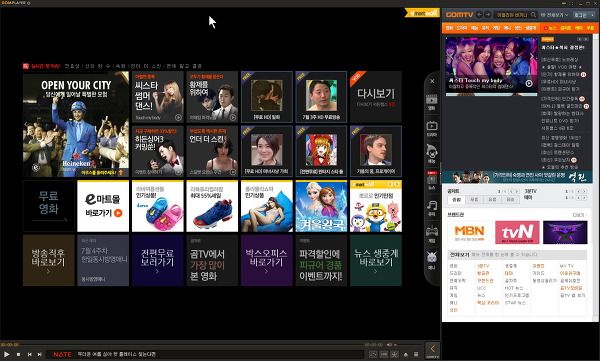Close the vertical category sidebar X

coord(432,81)
